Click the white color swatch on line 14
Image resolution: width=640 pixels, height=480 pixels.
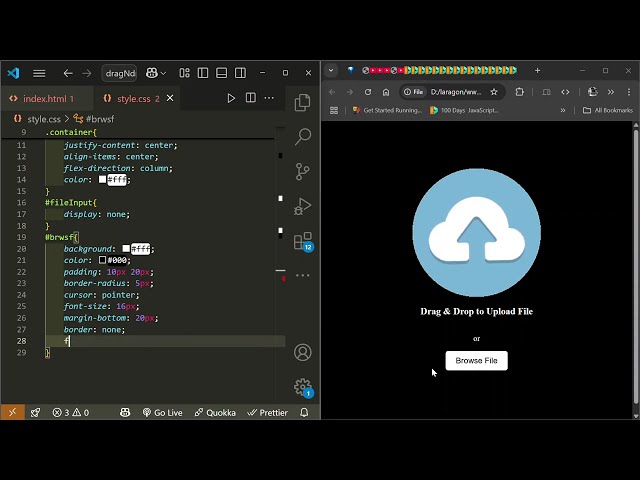click(102, 180)
